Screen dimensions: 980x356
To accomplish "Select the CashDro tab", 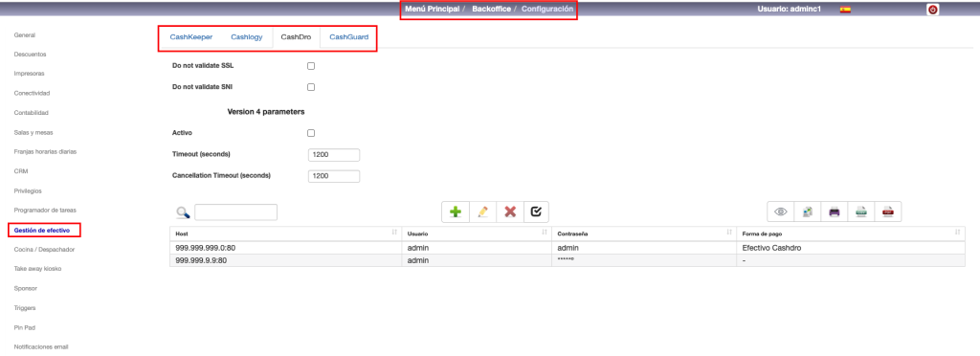I will point(296,37).
